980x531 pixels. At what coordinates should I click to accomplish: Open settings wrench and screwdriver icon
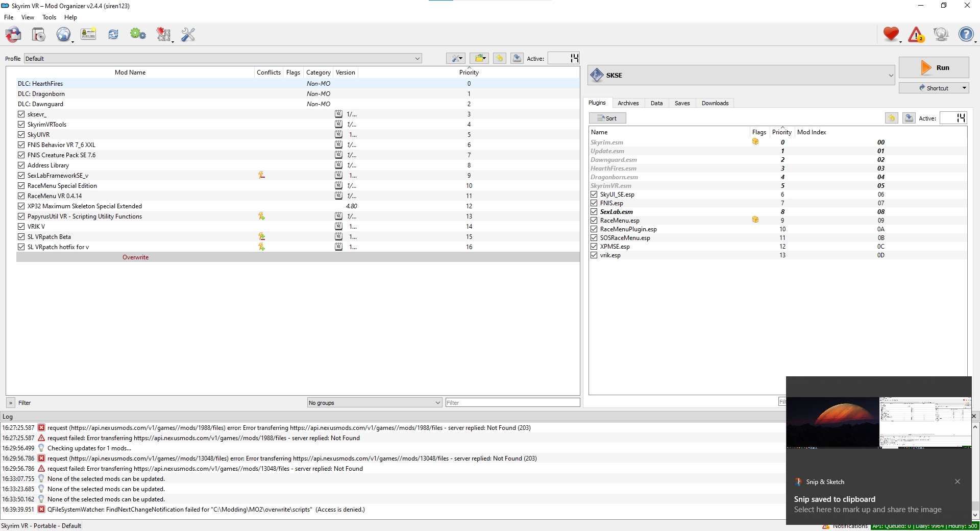tap(188, 35)
